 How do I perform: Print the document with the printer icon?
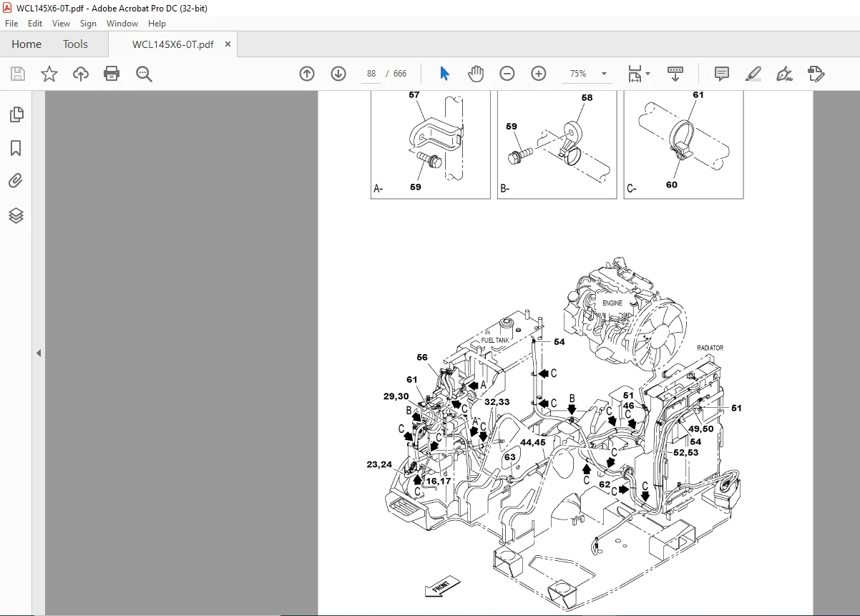tap(112, 74)
